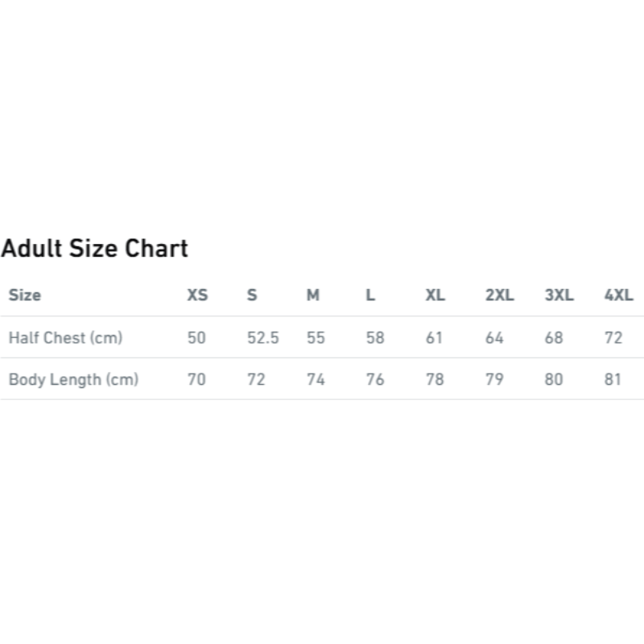The width and height of the screenshot is (644, 644).
Task: Click the 4XL column header
Action: click(618, 295)
